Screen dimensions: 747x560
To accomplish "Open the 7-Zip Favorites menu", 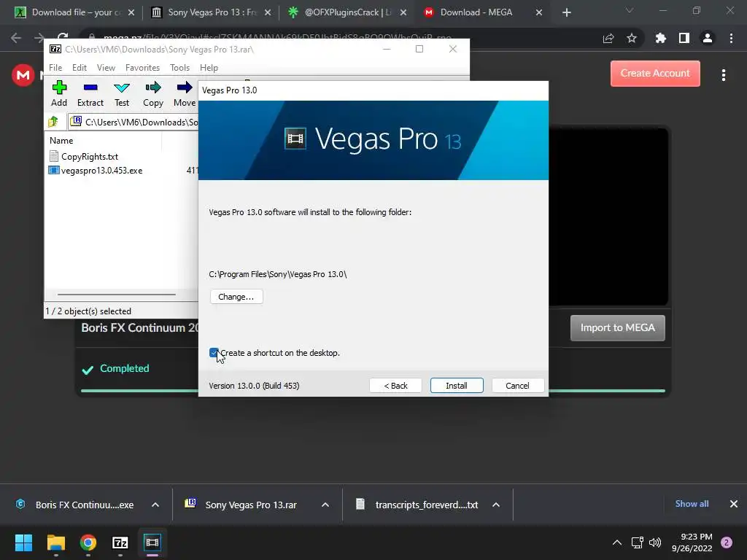I will 142,68.
